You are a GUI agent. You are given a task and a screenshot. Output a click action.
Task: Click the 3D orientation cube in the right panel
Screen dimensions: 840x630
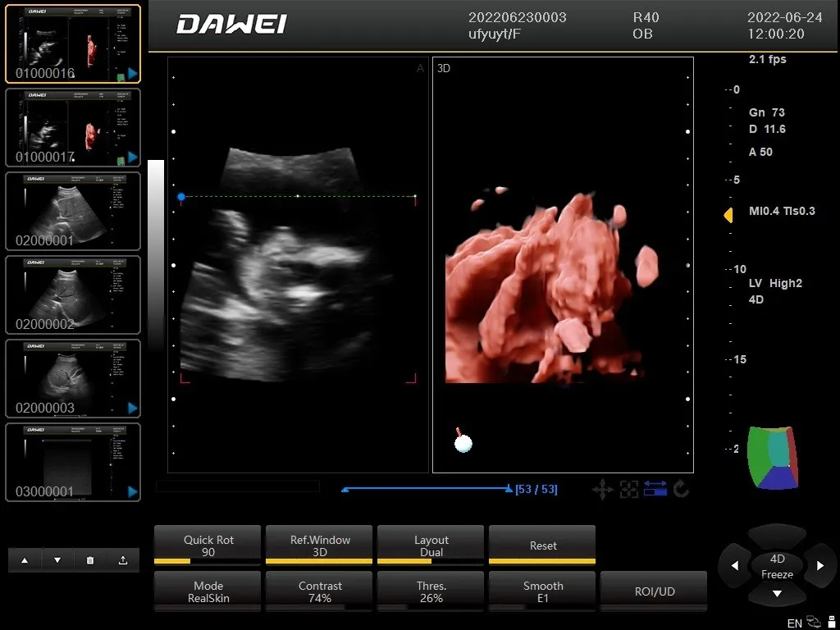tap(774, 456)
